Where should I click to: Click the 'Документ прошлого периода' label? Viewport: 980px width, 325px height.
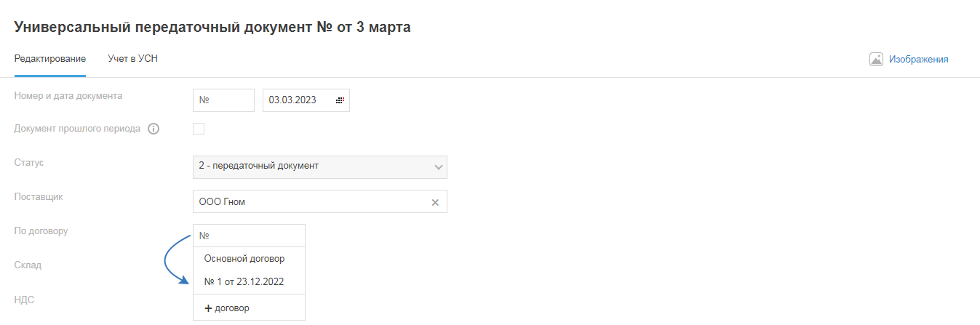pos(77,129)
